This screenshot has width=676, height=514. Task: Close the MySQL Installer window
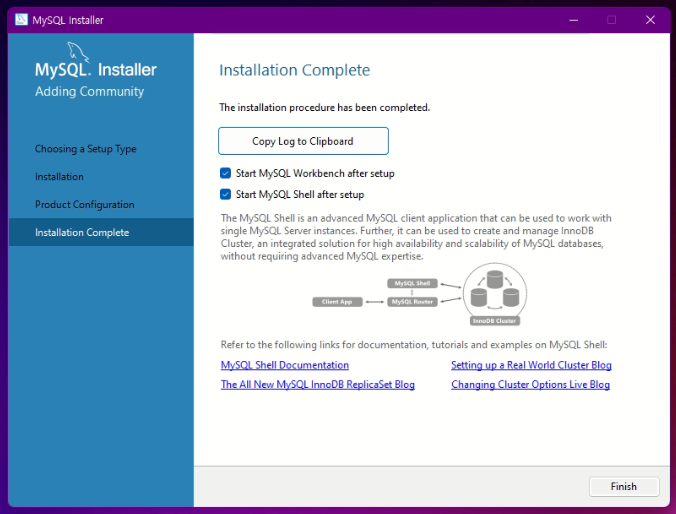click(x=650, y=20)
